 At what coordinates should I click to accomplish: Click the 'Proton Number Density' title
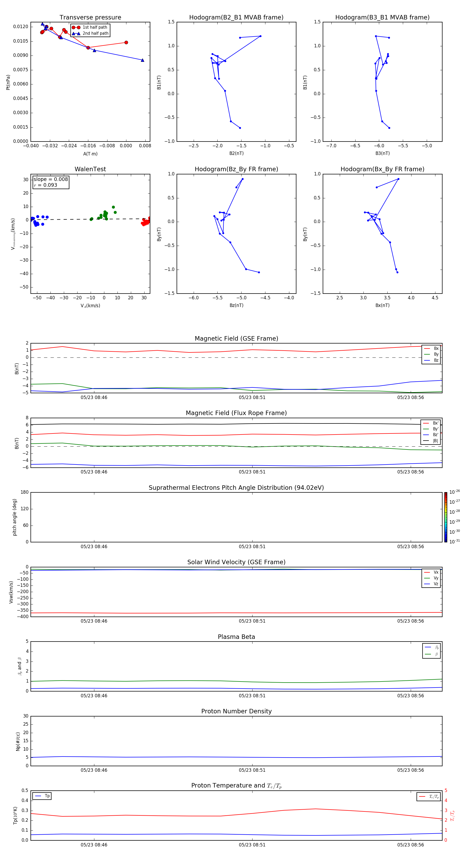click(x=236, y=711)
